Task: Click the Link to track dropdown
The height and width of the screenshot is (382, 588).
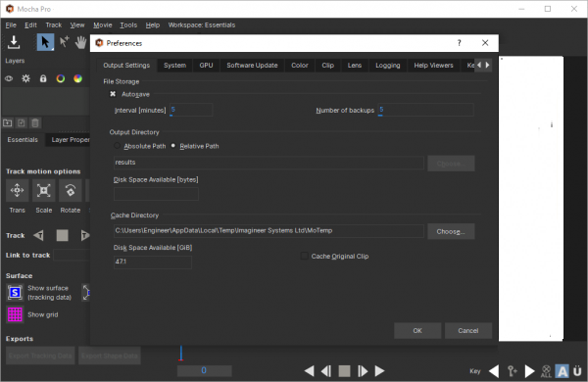Action: point(72,256)
